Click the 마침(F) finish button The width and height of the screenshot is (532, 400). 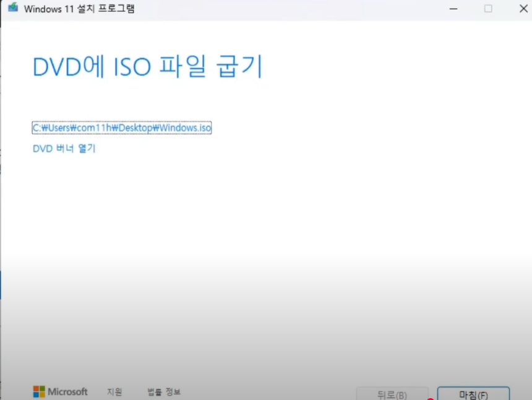(x=473, y=394)
